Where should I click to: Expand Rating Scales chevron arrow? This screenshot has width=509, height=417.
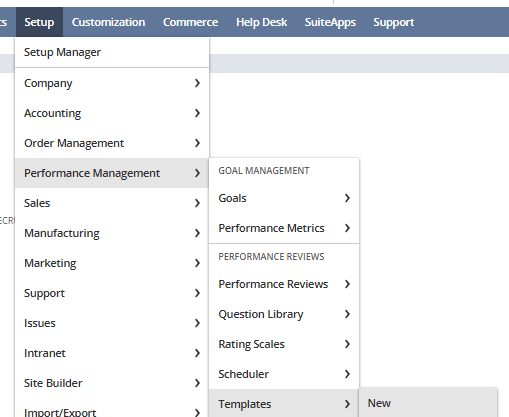click(x=347, y=344)
